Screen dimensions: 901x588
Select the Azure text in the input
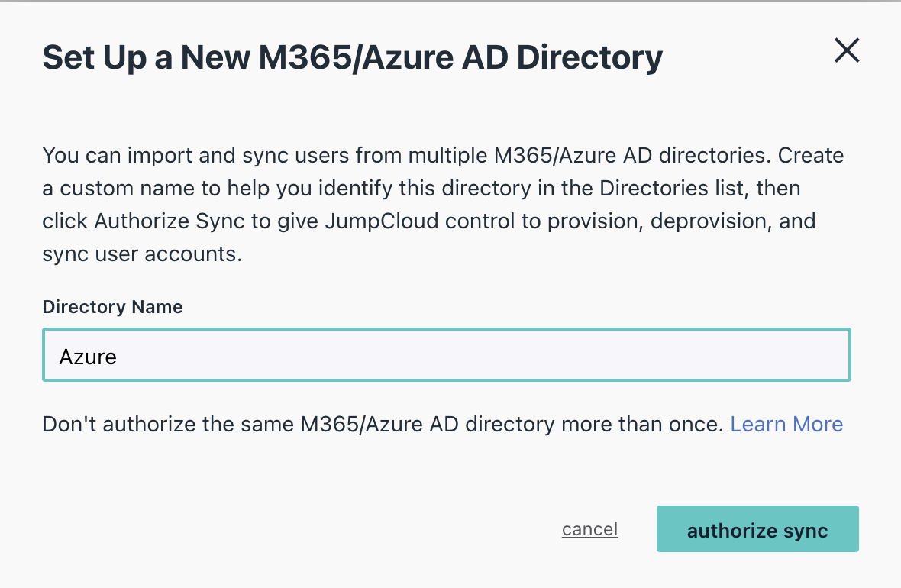(x=86, y=356)
